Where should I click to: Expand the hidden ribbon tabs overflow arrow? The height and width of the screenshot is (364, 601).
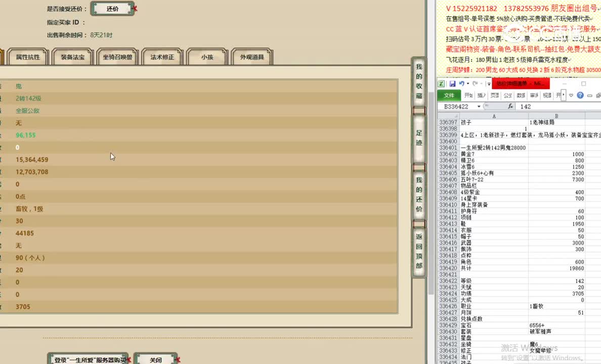point(563,95)
